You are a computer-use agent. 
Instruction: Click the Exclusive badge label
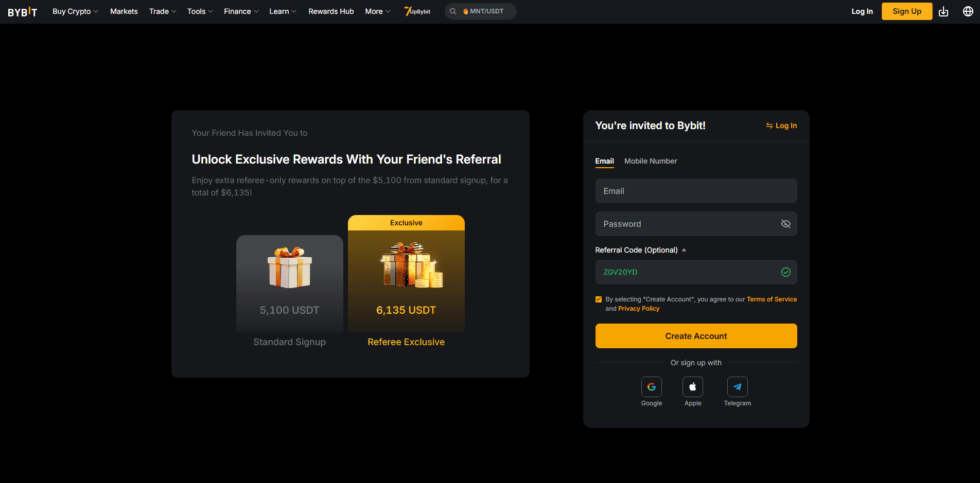tap(406, 223)
